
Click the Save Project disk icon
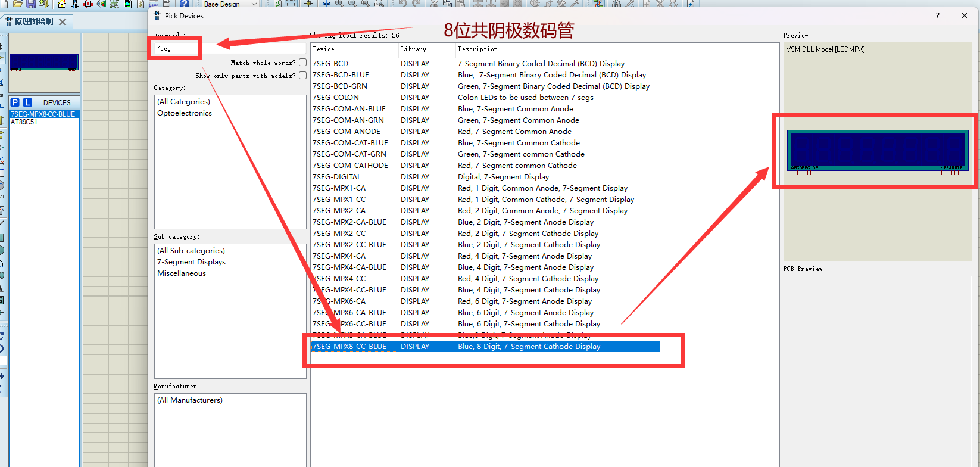30,4
